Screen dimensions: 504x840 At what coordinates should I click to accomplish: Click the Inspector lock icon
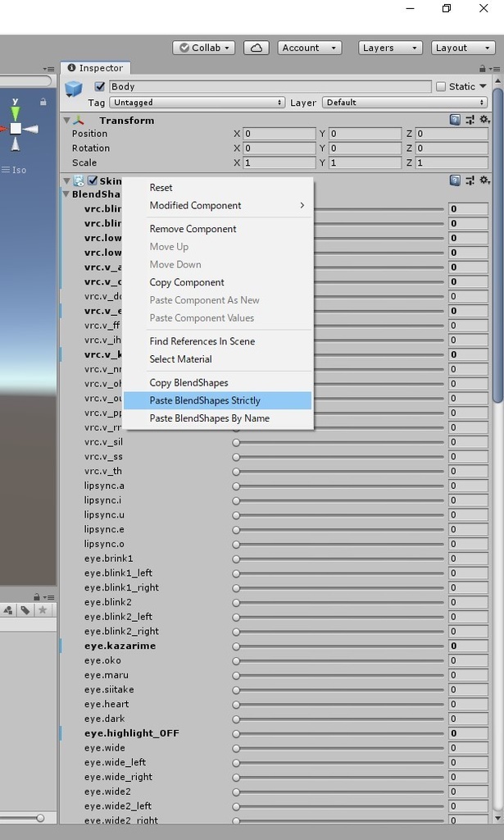pos(483,69)
